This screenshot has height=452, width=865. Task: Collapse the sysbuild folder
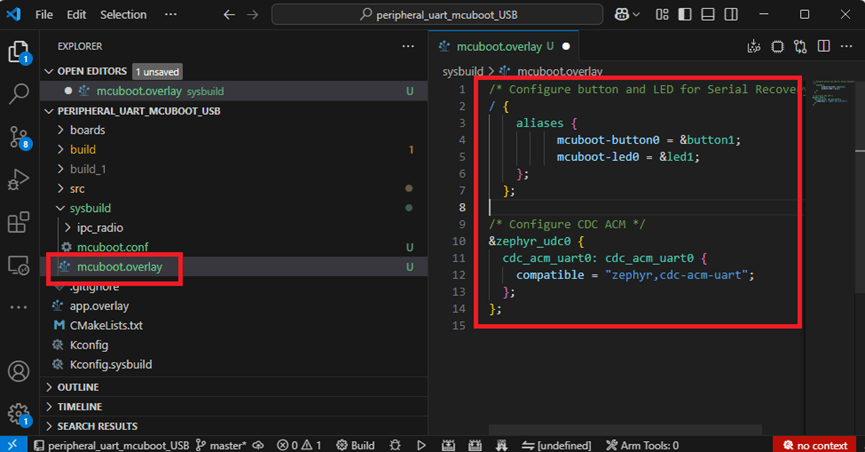pos(91,208)
